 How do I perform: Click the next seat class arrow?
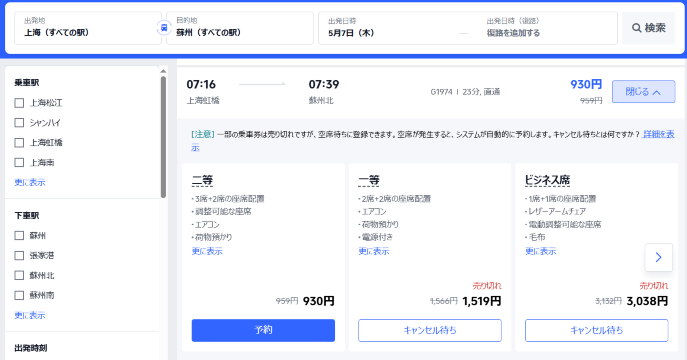[659, 258]
